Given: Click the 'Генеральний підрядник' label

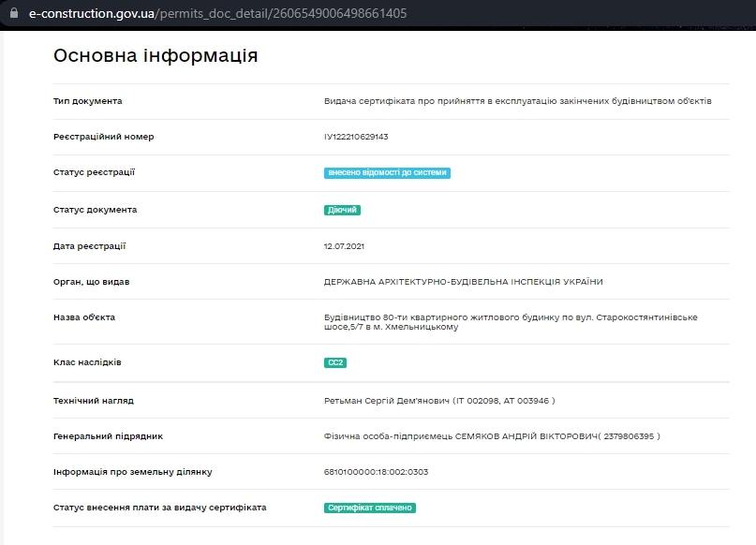Looking at the screenshot, I should point(108,436).
